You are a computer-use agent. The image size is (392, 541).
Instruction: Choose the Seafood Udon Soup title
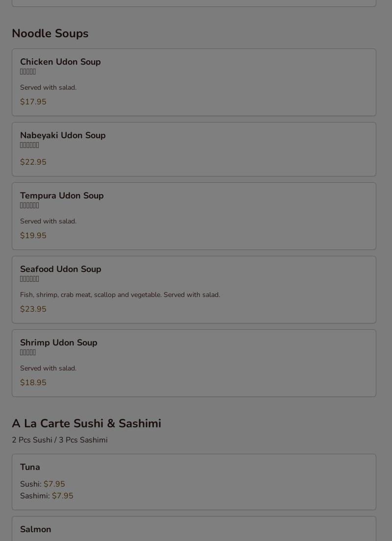click(x=60, y=270)
